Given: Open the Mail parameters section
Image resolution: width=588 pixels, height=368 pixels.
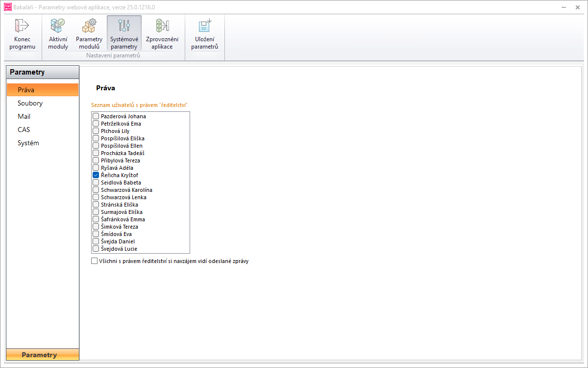Looking at the screenshot, I should [24, 116].
